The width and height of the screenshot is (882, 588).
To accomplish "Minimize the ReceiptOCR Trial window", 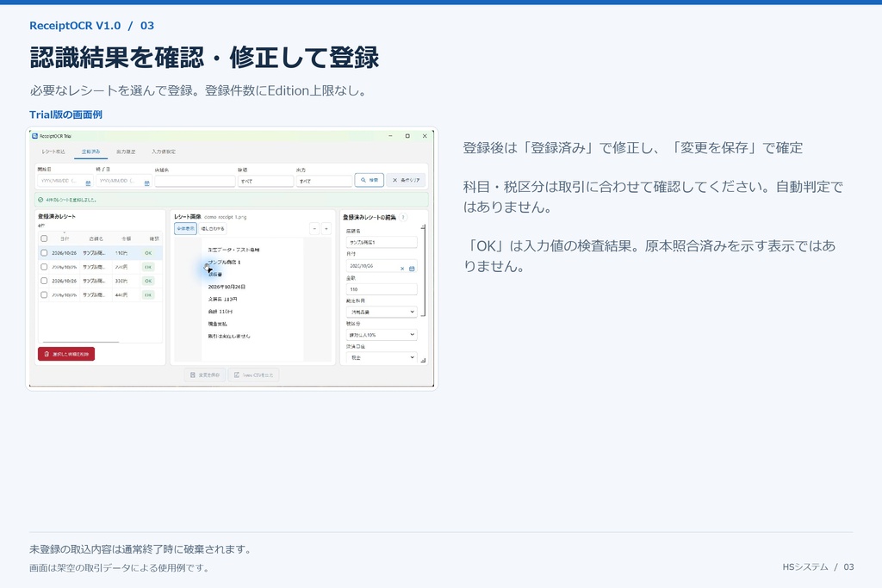I will coord(390,136).
